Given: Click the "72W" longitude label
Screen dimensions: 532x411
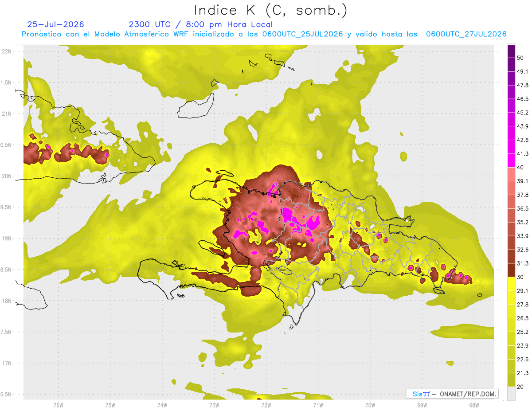Looking at the screenshot, I should coord(266,405).
